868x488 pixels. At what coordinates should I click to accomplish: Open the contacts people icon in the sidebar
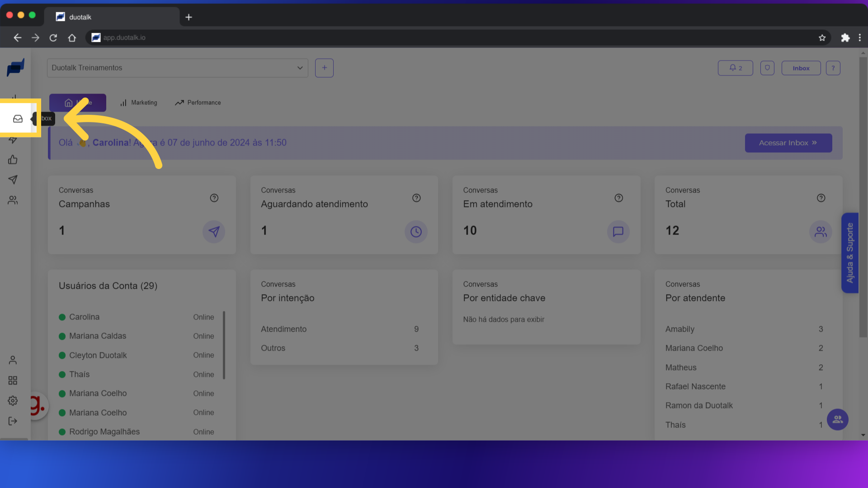(13, 200)
